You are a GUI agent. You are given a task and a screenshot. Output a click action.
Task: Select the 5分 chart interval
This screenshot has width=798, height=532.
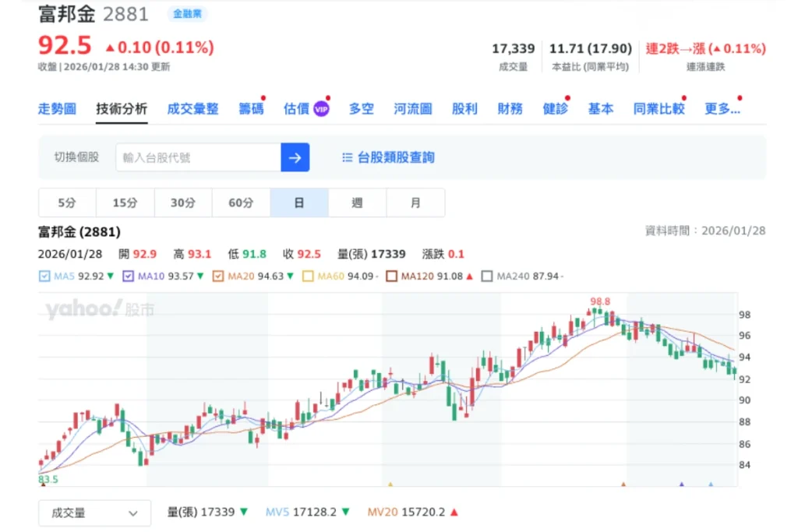67,203
